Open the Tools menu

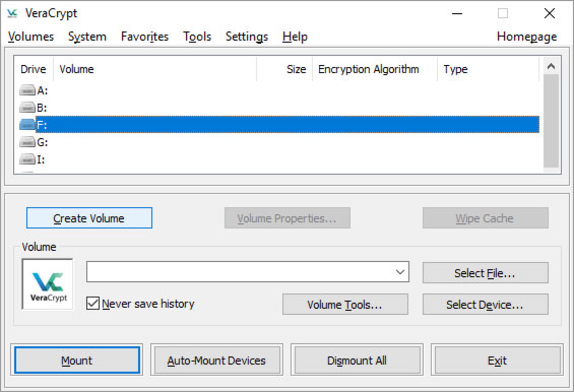(197, 36)
